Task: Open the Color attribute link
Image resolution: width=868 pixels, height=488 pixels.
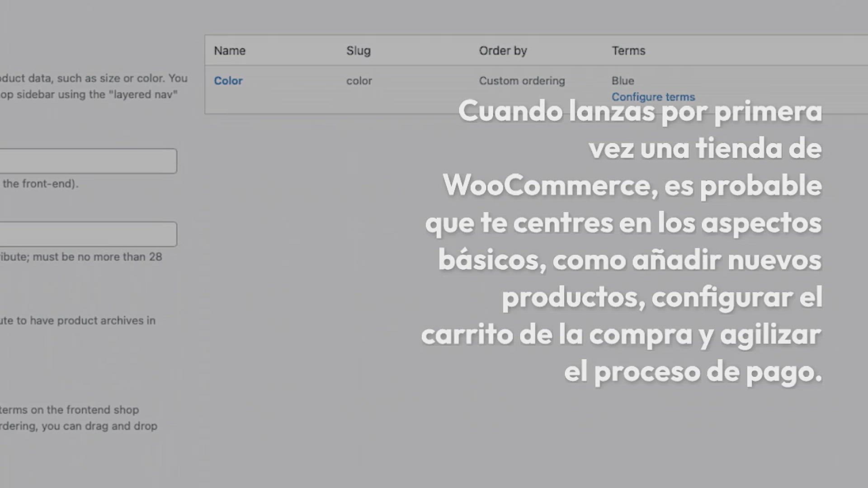Action: [x=228, y=81]
